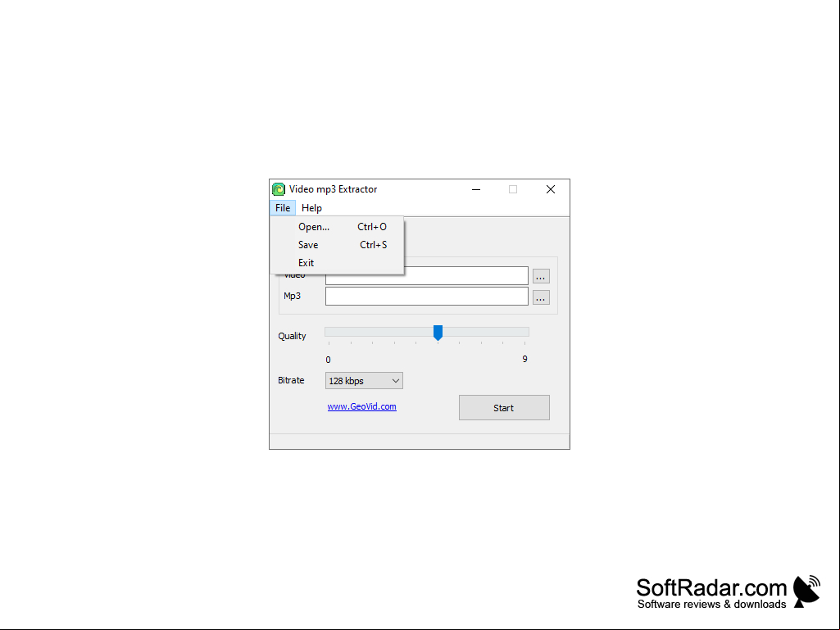Click the Quality slider thumb

438,333
